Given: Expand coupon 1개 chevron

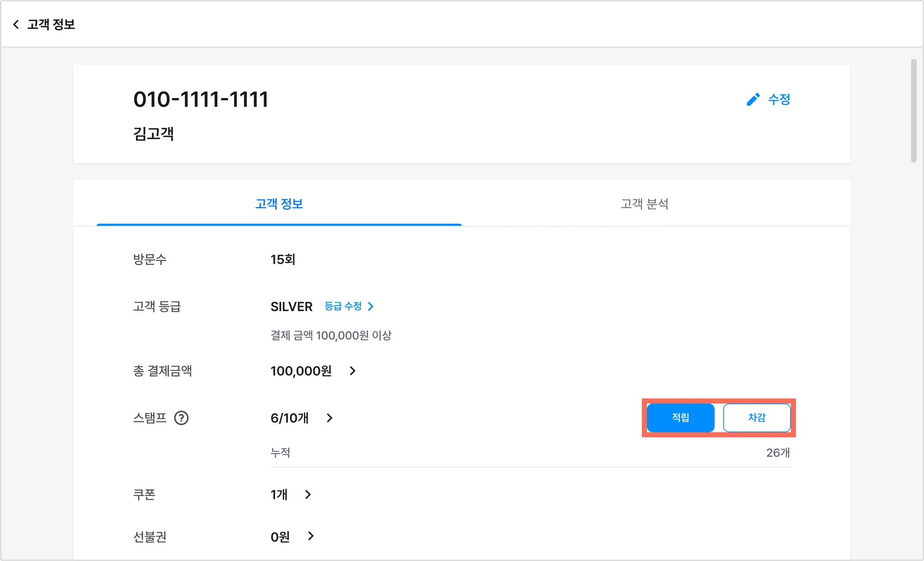Looking at the screenshot, I should (x=308, y=495).
